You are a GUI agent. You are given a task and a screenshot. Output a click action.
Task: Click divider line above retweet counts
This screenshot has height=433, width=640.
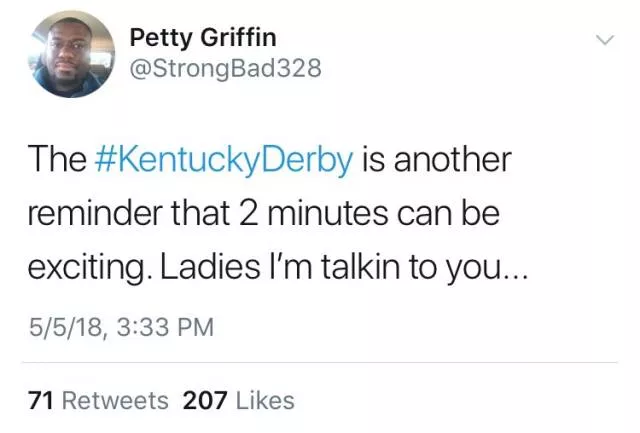pos(320,362)
